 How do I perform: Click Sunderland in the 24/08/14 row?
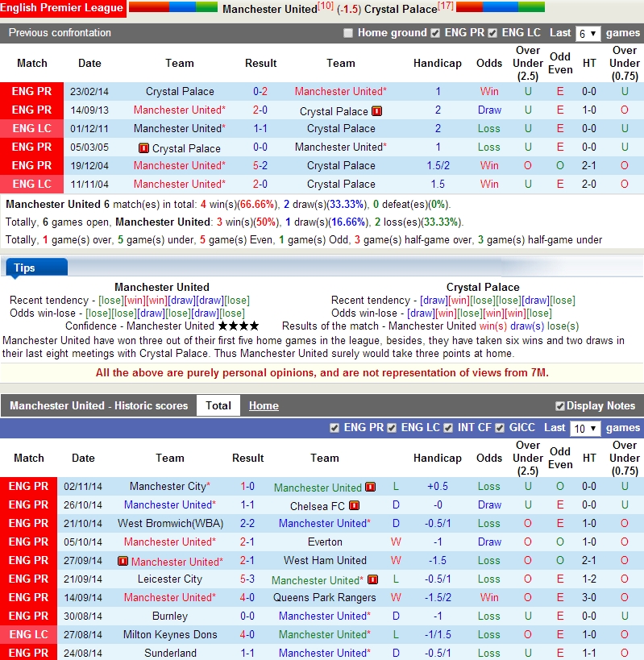pyautogui.click(x=170, y=653)
